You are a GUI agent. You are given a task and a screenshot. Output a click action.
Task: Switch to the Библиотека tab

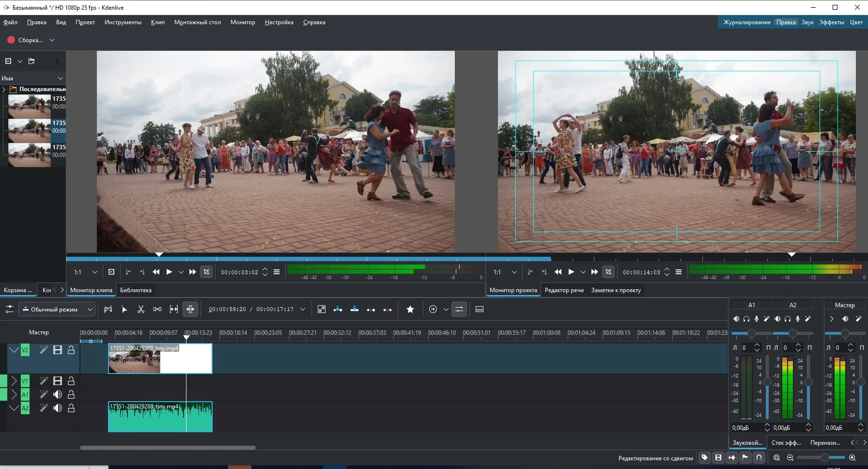136,290
